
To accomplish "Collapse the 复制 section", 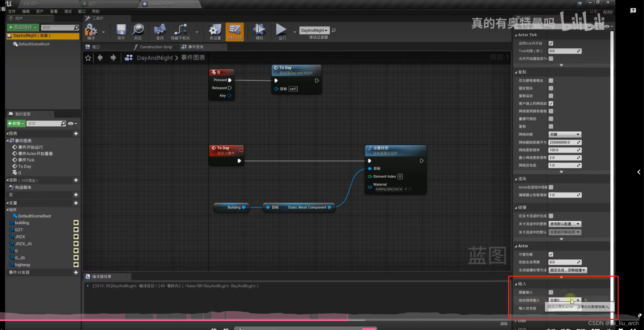I will [516, 72].
